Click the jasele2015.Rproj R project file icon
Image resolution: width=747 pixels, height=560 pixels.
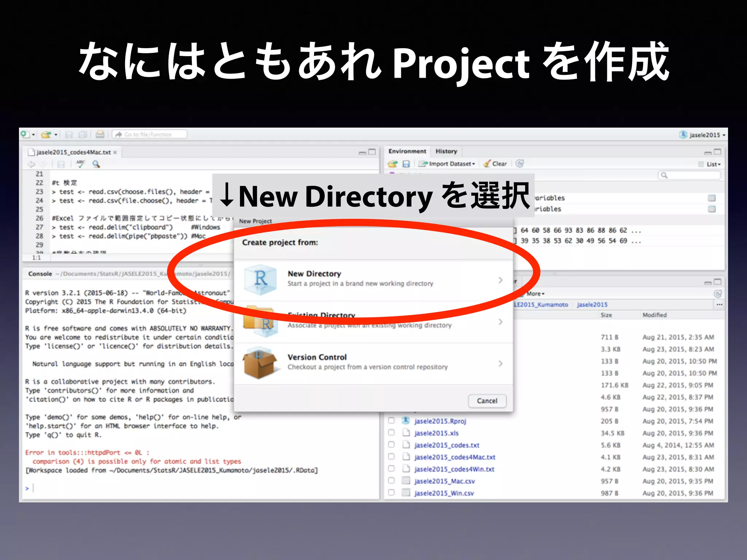click(406, 421)
